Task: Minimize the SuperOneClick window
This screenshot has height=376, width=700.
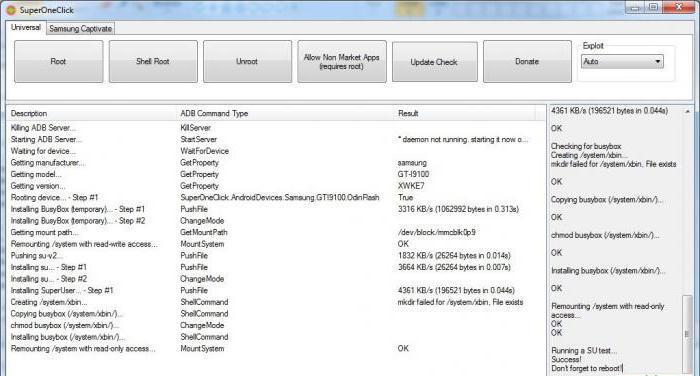Action: [636, 8]
